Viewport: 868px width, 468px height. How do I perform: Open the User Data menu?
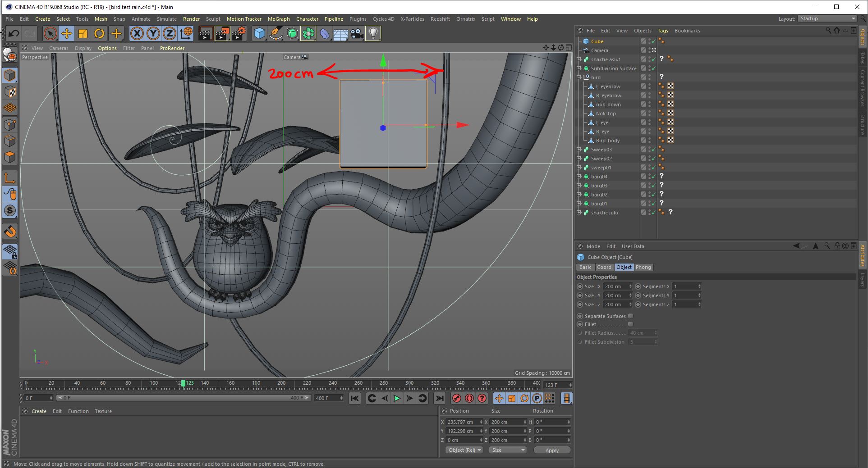(633, 246)
